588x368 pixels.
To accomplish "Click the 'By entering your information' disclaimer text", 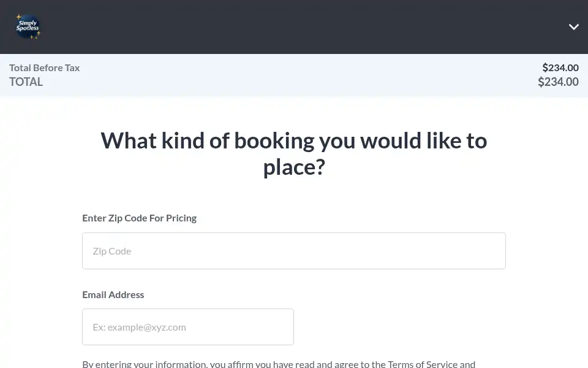I will [x=279, y=364].
